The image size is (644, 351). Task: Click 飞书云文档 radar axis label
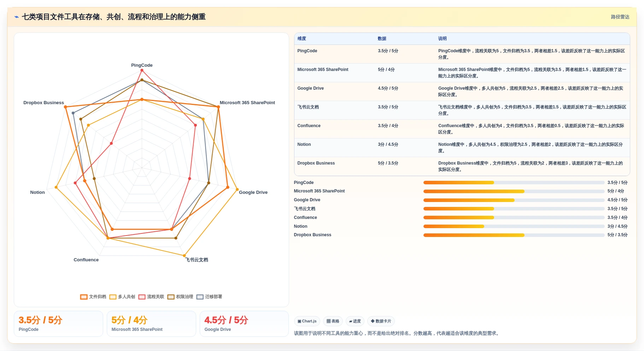[x=197, y=260]
